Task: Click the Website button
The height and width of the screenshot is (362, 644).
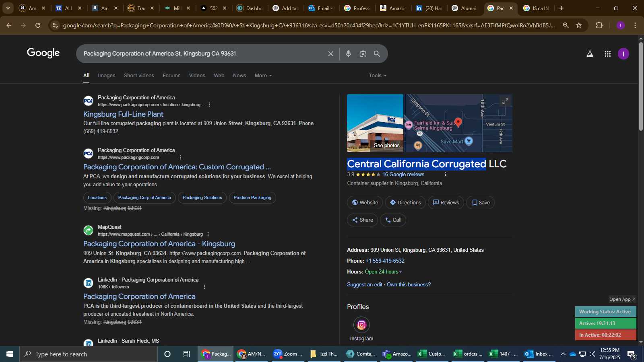Action: coord(365,203)
